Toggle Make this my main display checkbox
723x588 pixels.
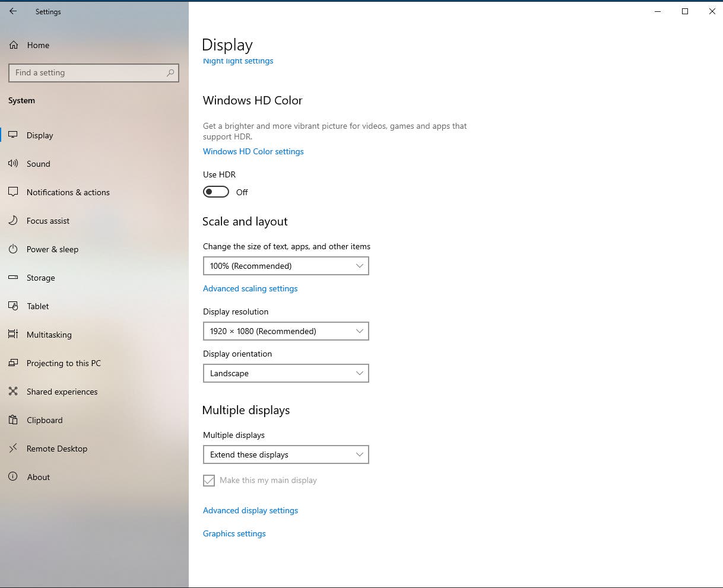click(209, 481)
